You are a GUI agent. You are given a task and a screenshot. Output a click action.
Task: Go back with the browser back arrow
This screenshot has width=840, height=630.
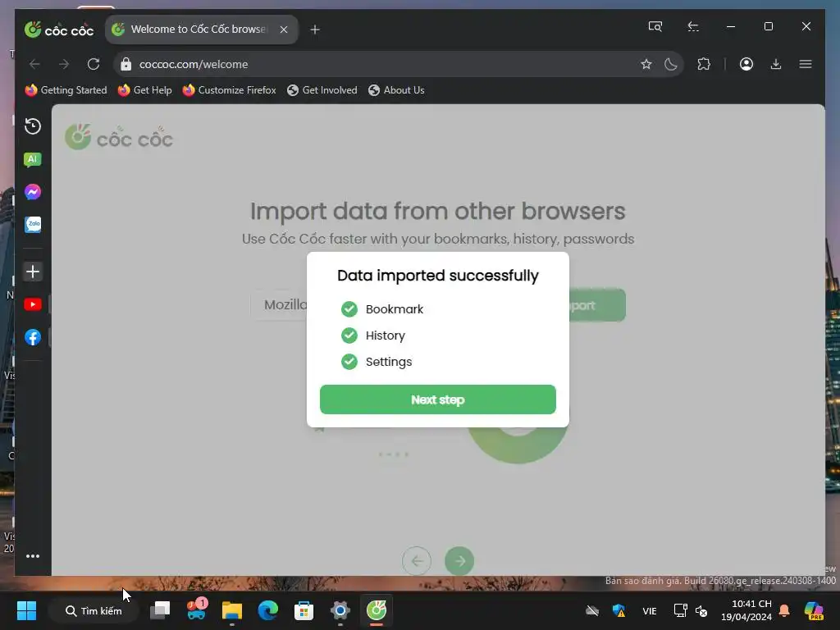point(34,64)
